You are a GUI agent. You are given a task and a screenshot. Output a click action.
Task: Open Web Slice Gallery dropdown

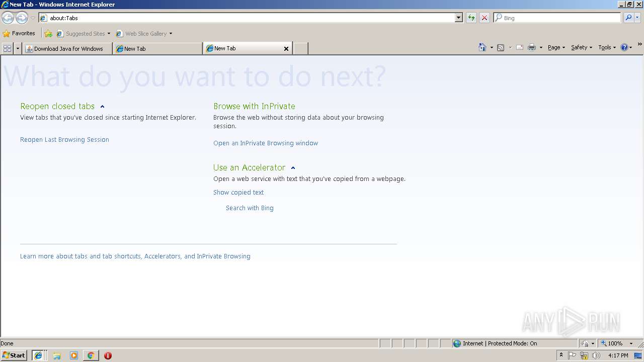pos(144,34)
